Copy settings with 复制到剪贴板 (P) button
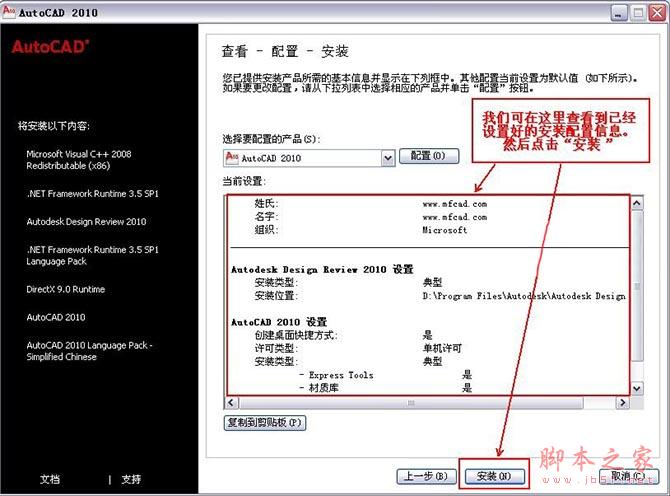670x496 pixels. (265, 423)
